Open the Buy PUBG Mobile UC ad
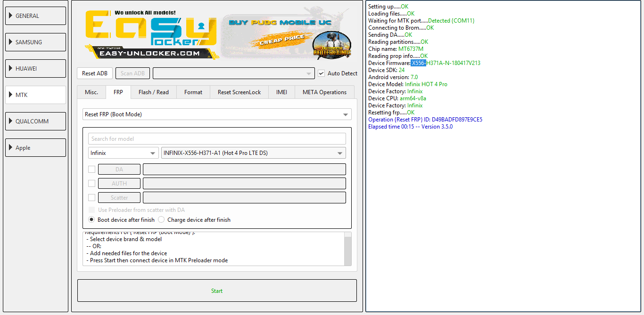 coord(287,34)
